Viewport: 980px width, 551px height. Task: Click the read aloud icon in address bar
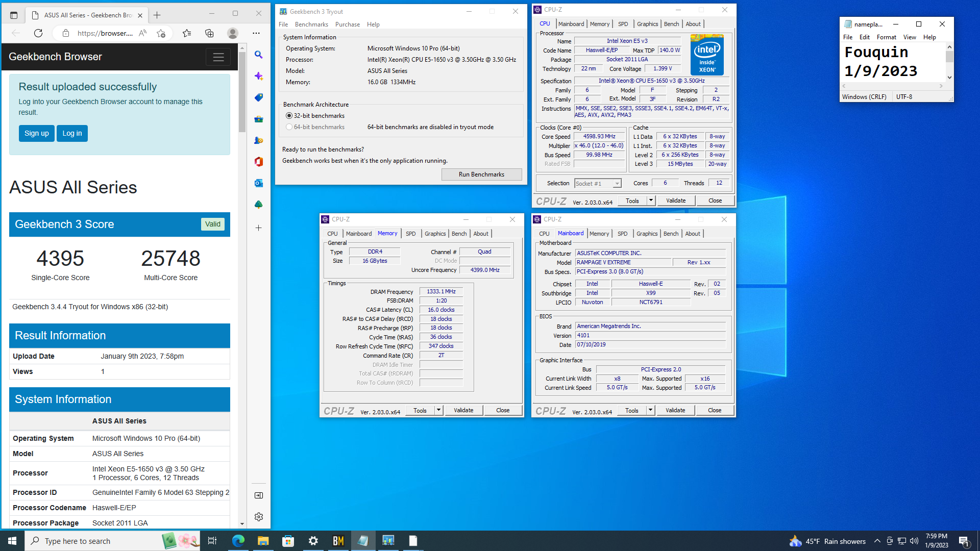click(143, 33)
